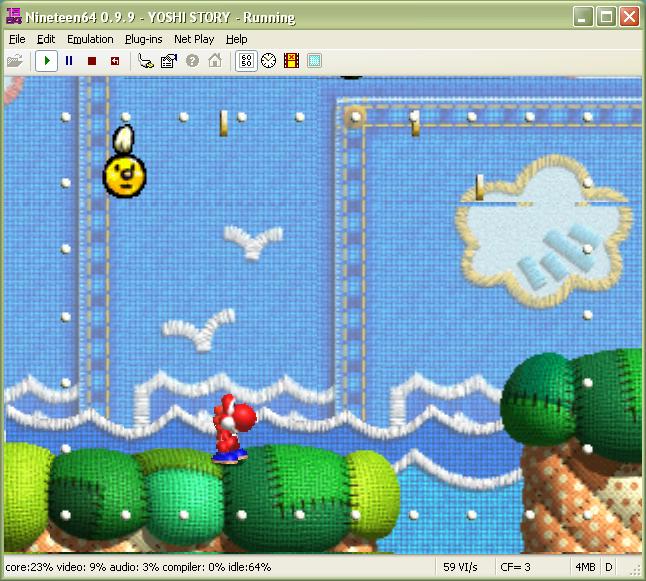Click the clock timing toolbar icon
The height and width of the screenshot is (581, 646).
click(x=269, y=61)
